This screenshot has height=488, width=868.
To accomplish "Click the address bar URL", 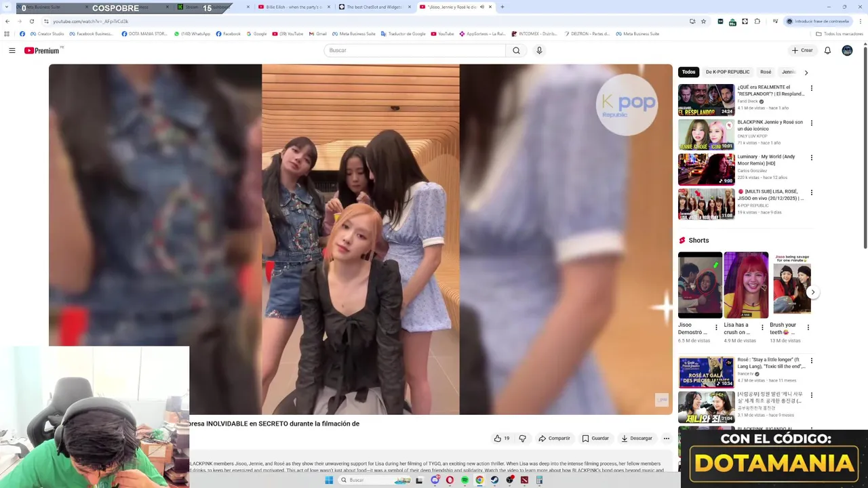I will 91,21.
